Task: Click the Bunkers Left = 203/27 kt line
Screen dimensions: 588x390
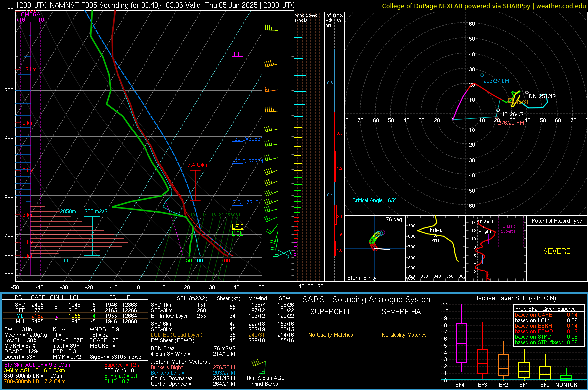Action: (193, 373)
